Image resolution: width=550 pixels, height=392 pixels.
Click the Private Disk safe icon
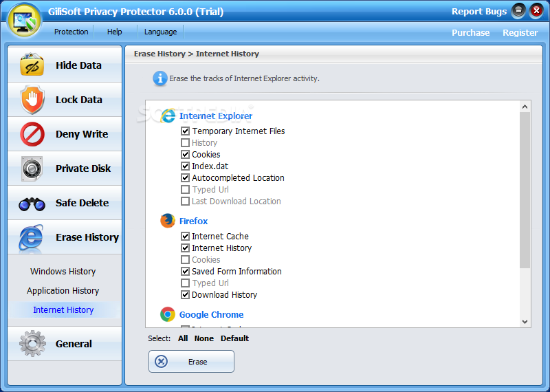coord(32,168)
